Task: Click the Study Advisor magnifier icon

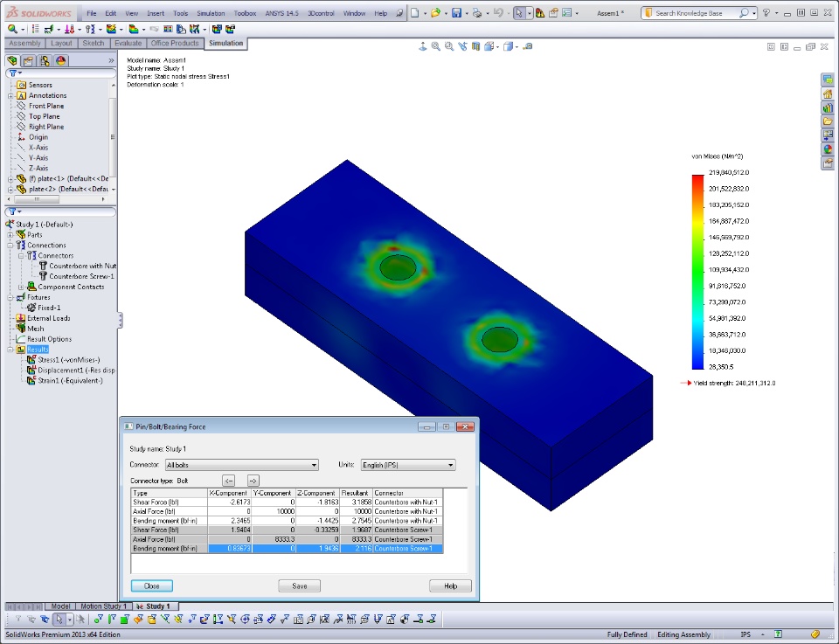Action: tap(12, 29)
